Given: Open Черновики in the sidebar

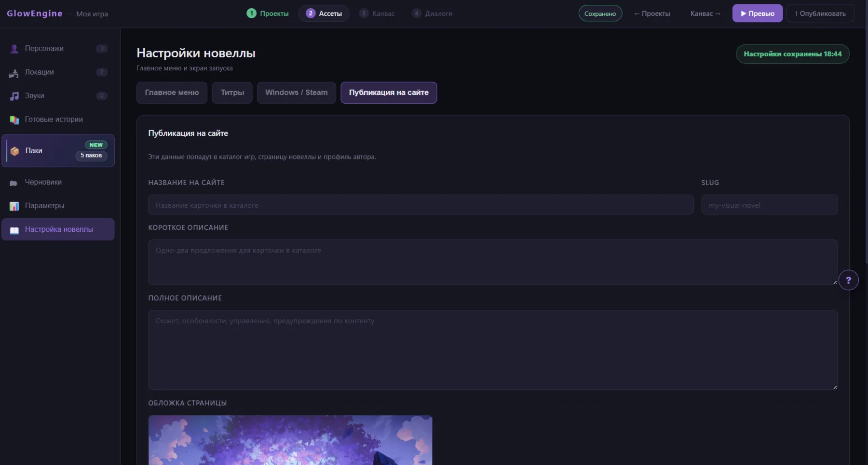Looking at the screenshot, I should coord(58,182).
